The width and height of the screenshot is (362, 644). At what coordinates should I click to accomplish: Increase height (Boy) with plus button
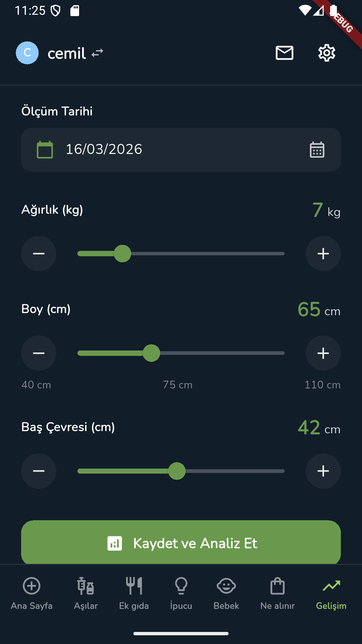pyautogui.click(x=323, y=353)
